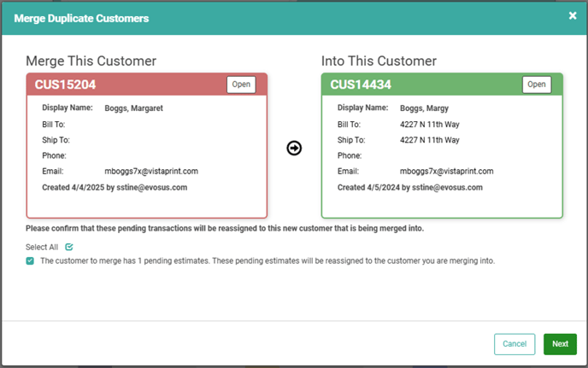Close the Merge Duplicate Customers dialog

(x=573, y=15)
